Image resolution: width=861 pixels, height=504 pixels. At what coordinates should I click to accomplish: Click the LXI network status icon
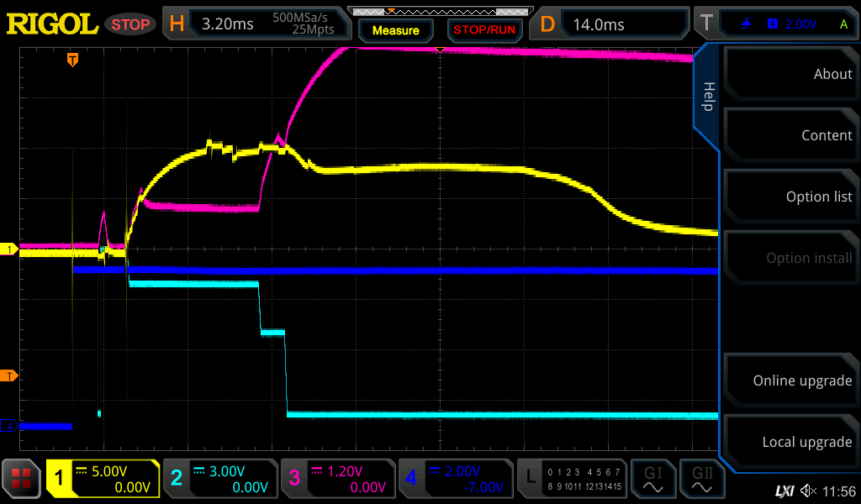(784, 490)
